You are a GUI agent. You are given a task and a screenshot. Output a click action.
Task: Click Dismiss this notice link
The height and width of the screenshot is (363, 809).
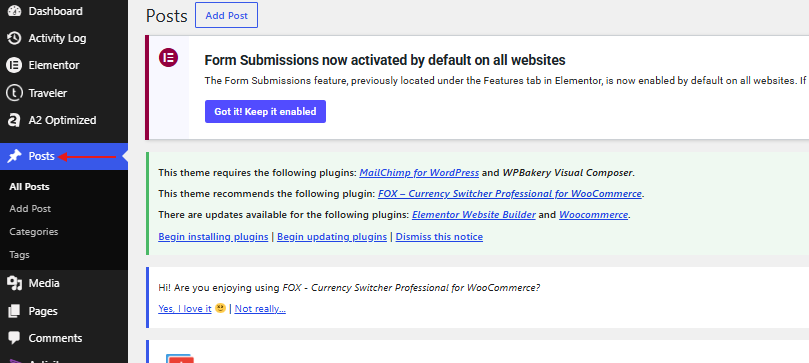(x=439, y=237)
